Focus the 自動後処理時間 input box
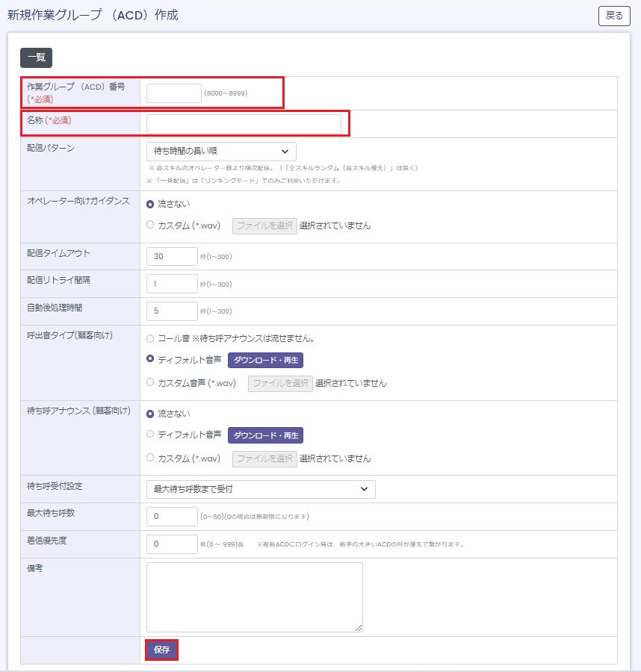 point(173,311)
